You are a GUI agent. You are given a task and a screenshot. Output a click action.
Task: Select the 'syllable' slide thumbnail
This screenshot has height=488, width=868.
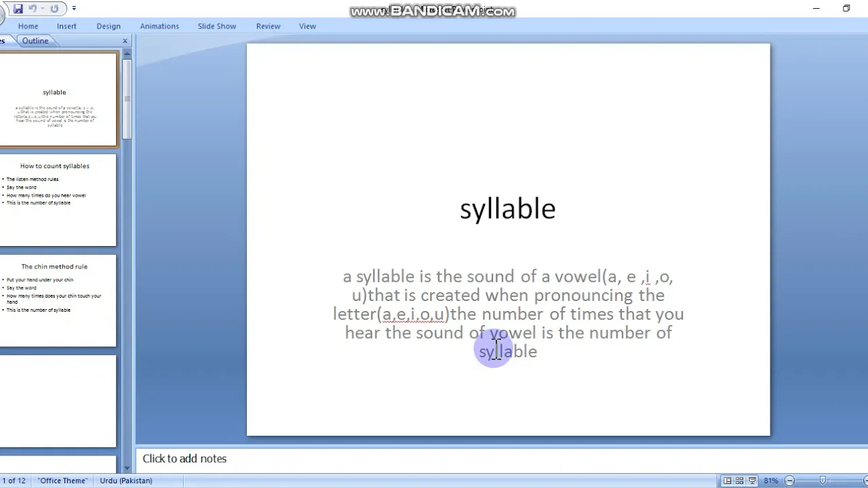coord(58,100)
